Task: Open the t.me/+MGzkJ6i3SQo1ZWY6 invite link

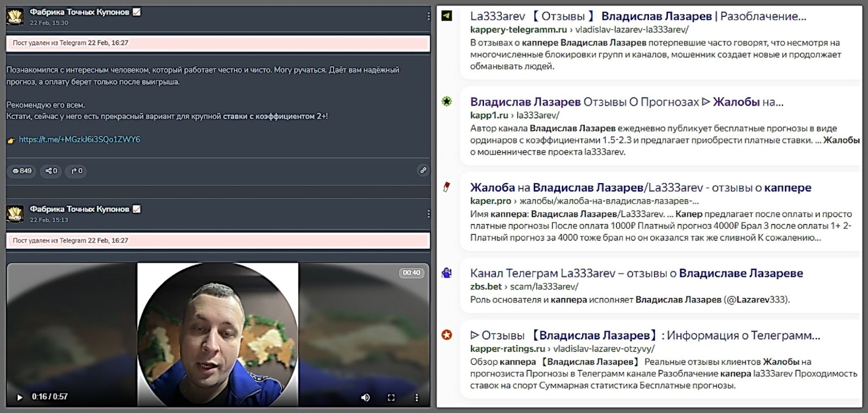Action: tap(79, 139)
